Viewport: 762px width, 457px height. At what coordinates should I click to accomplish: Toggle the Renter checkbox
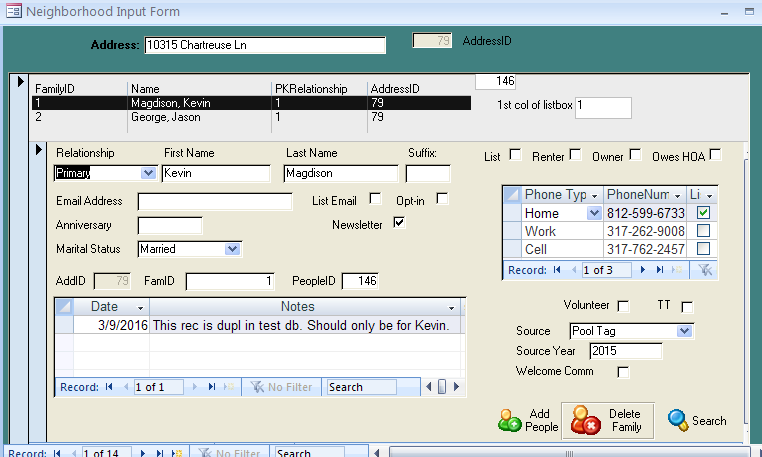click(x=575, y=155)
